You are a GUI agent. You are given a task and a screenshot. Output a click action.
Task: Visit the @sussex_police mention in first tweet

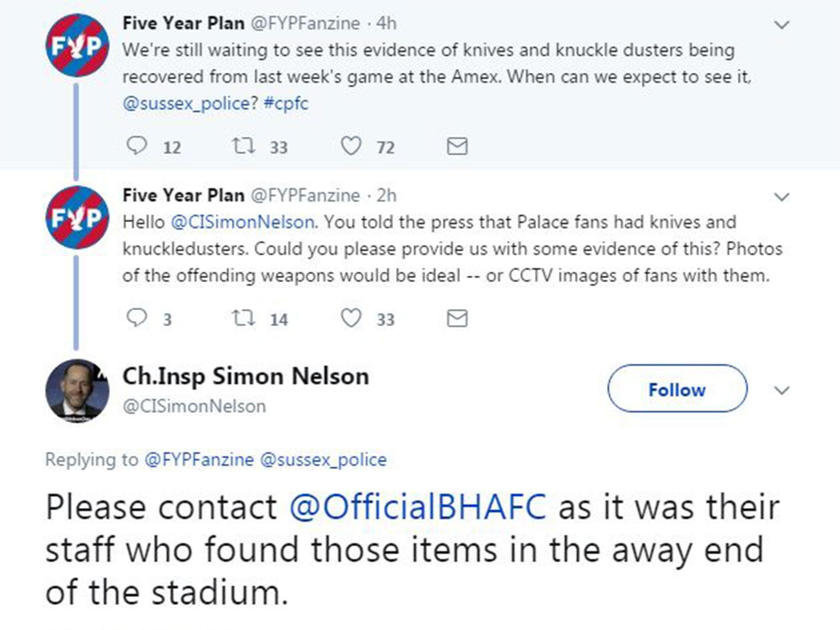186,103
